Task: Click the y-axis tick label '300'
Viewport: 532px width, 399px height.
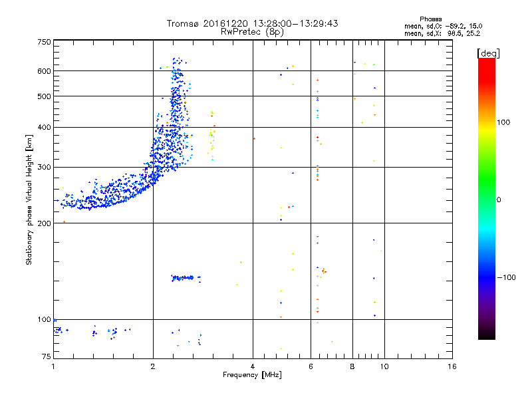Action: [x=44, y=168]
